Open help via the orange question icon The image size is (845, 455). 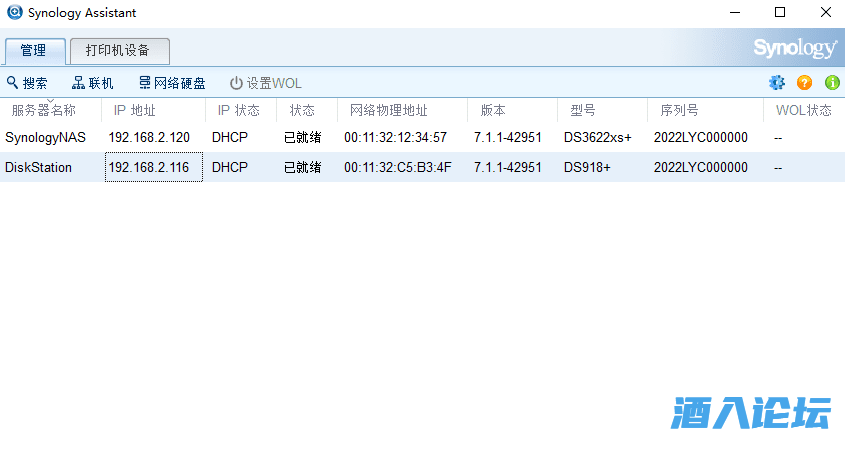pyautogui.click(x=805, y=82)
